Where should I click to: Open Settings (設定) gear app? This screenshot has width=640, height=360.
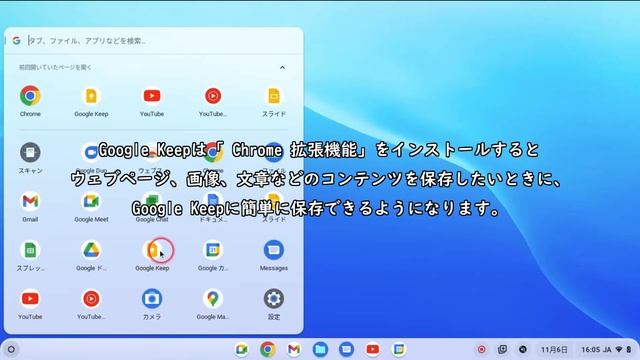click(x=273, y=299)
